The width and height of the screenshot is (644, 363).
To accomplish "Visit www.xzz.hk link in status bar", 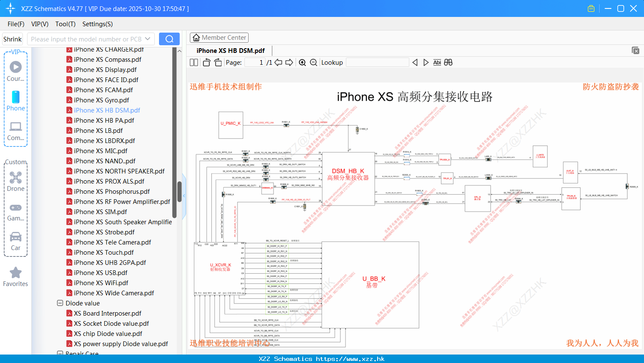I will [x=350, y=359].
